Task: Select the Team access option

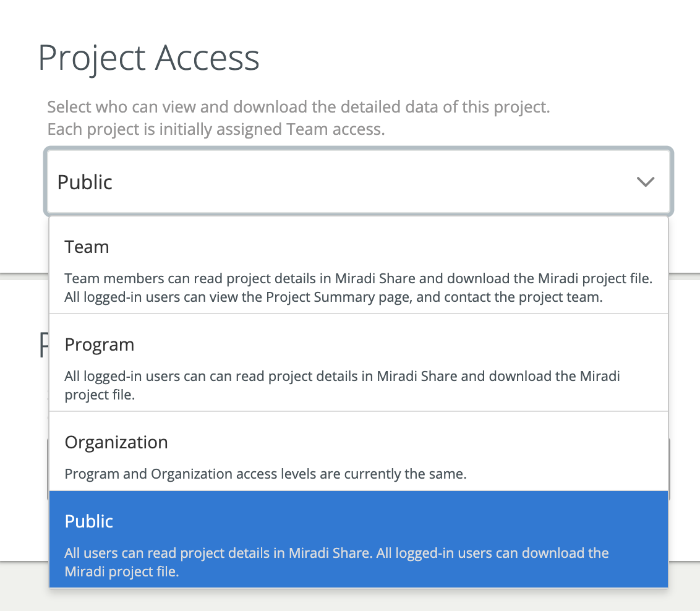Action: pyautogui.click(x=87, y=247)
